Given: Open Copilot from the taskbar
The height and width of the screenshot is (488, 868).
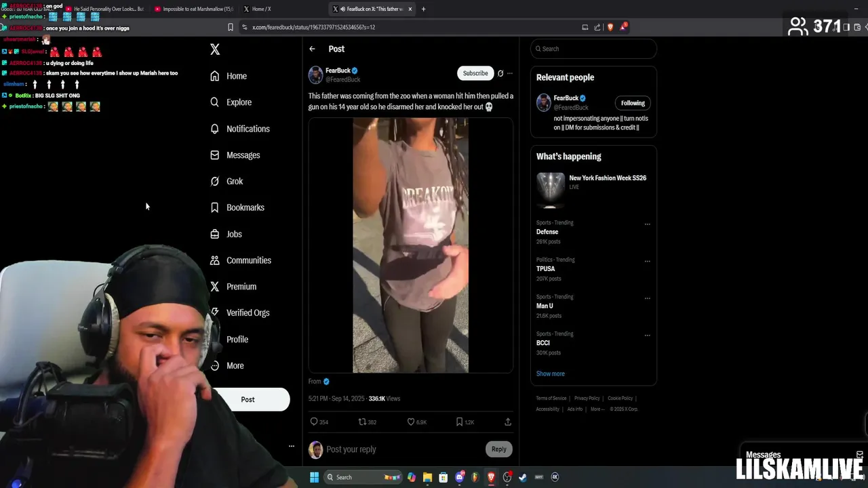Looking at the screenshot, I should [412, 477].
